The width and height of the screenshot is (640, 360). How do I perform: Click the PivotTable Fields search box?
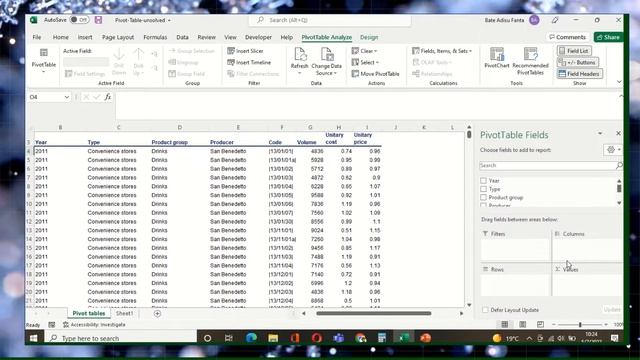[x=550, y=165]
